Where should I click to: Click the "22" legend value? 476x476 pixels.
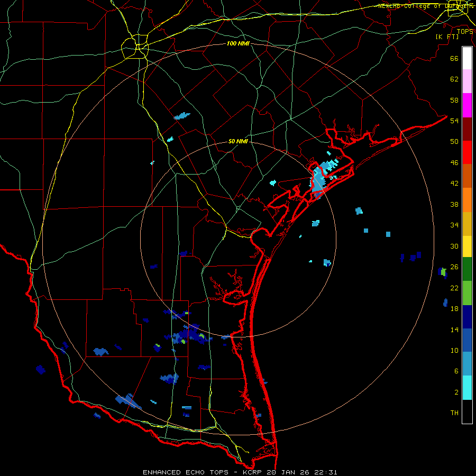(x=454, y=288)
